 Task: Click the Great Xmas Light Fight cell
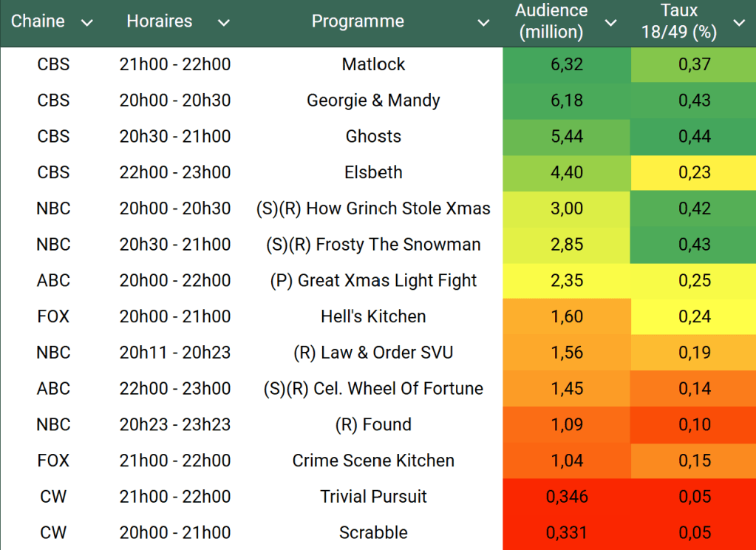click(x=373, y=280)
